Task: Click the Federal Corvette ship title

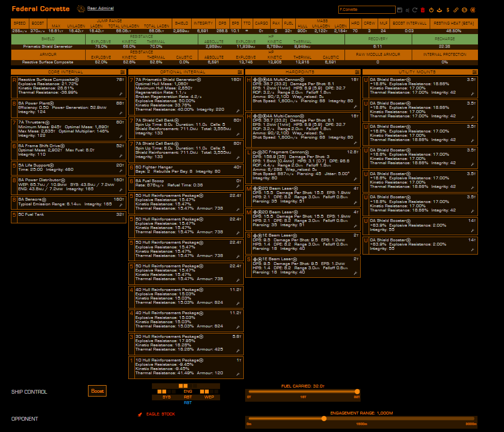Action: tap(41, 9)
